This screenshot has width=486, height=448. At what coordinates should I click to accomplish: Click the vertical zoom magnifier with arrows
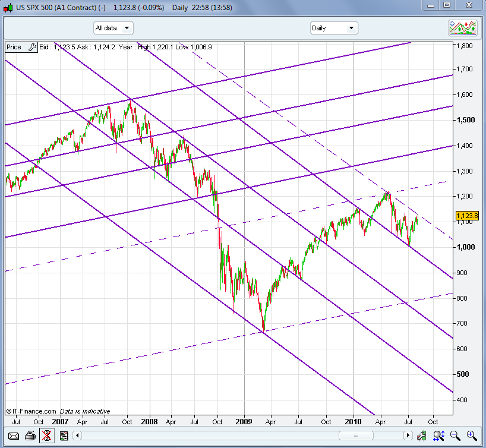[x=439, y=436]
